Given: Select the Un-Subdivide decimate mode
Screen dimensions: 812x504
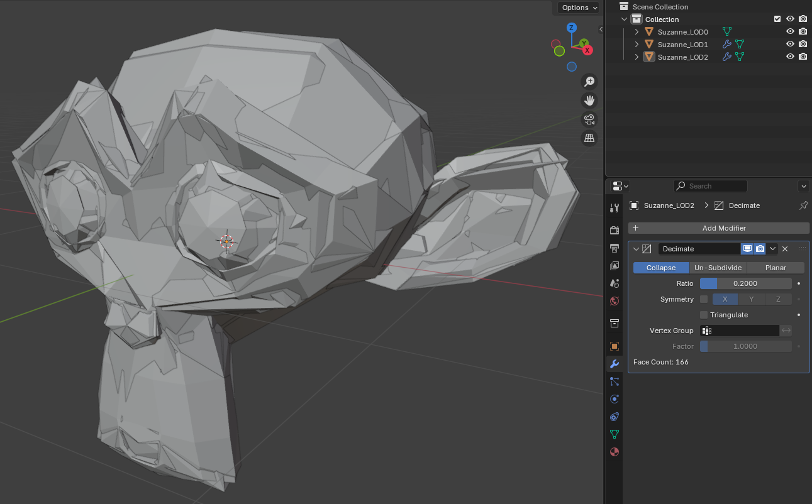Looking at the screenshot, I should (x=718, y=268).
